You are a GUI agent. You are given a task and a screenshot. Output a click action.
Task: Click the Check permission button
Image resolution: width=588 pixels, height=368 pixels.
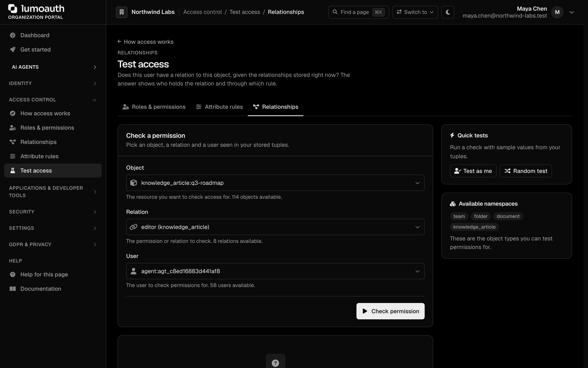[390, 311]
